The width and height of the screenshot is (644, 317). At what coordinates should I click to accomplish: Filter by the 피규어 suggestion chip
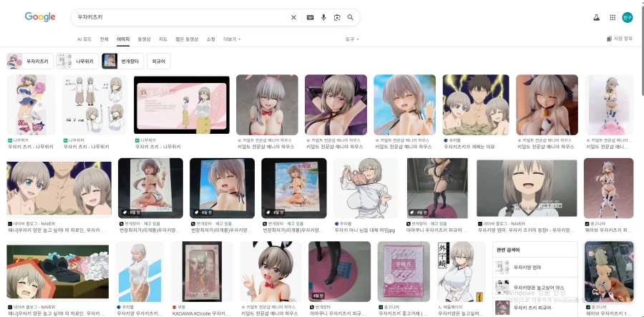[x=159, y=62]
